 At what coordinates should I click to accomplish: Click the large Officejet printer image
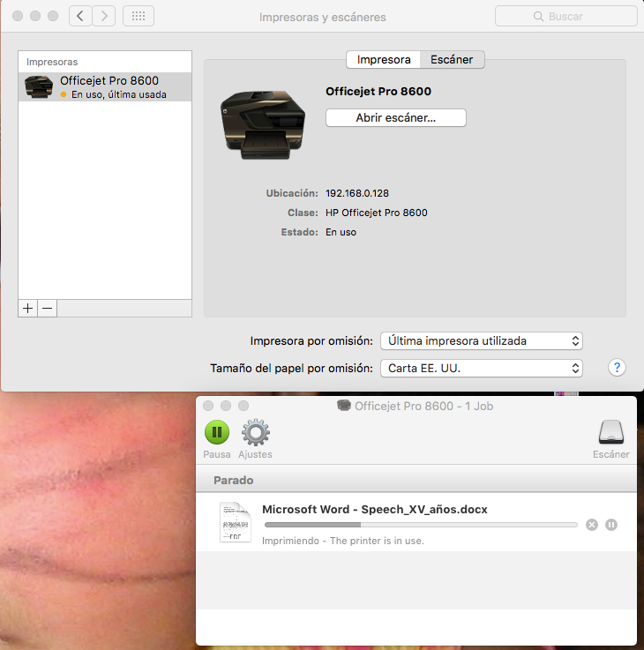pos(263,124)
